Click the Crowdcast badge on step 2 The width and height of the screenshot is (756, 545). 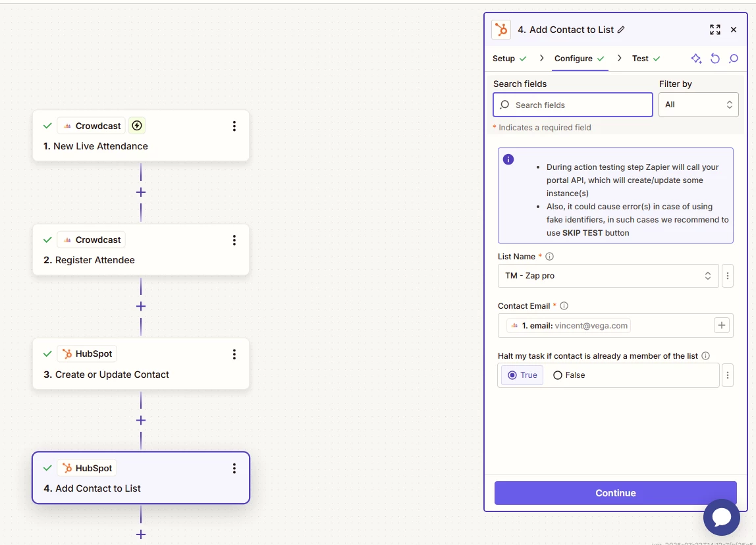coord(92,240)
